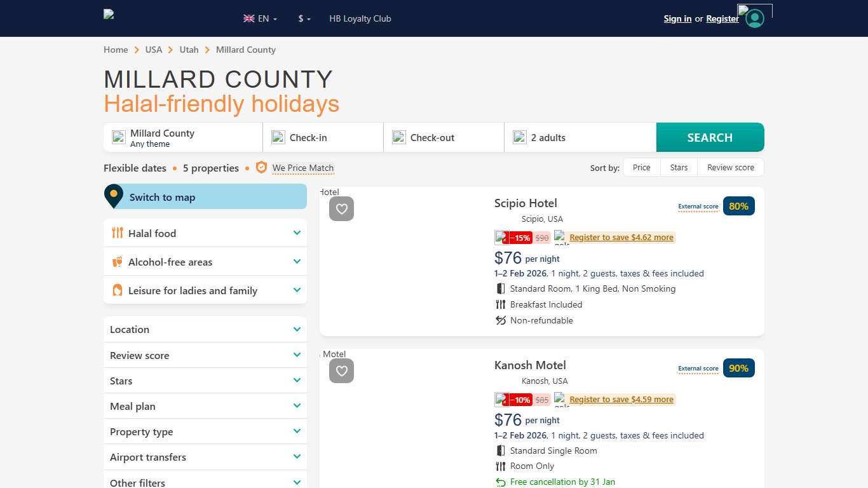868x488 pixels.
Task: Save Scipio Hotel to favorites
Action: tap(341, 209)
